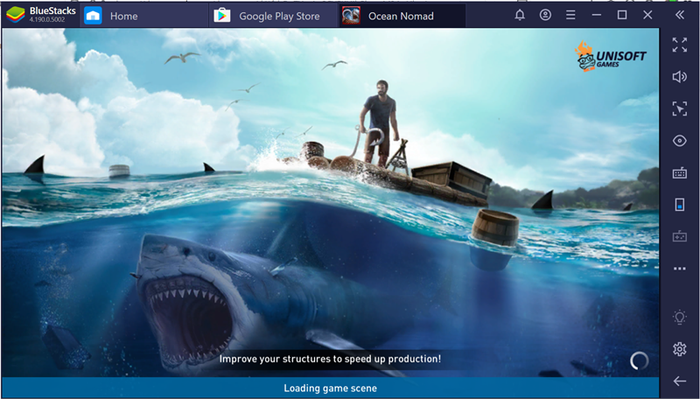Toggle fullscreen mode in sidebar
Viewport: 700px width, 399px height.
(679, 45)
